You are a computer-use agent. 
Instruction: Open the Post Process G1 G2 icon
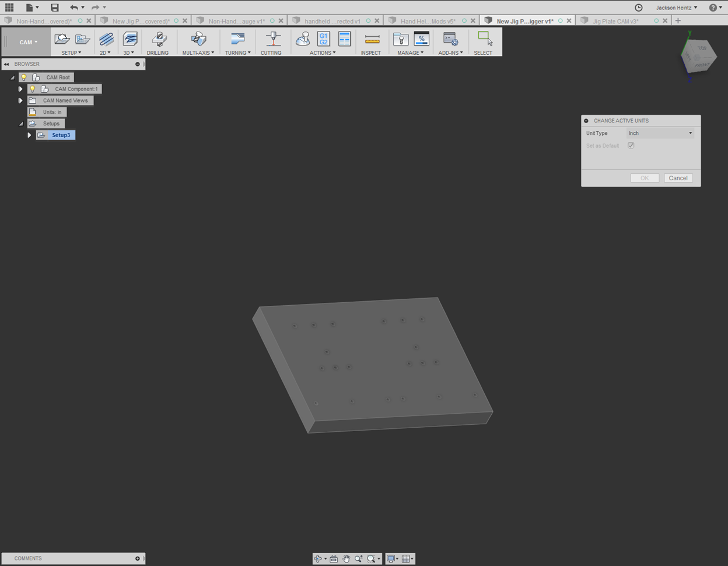pos(323,39)
